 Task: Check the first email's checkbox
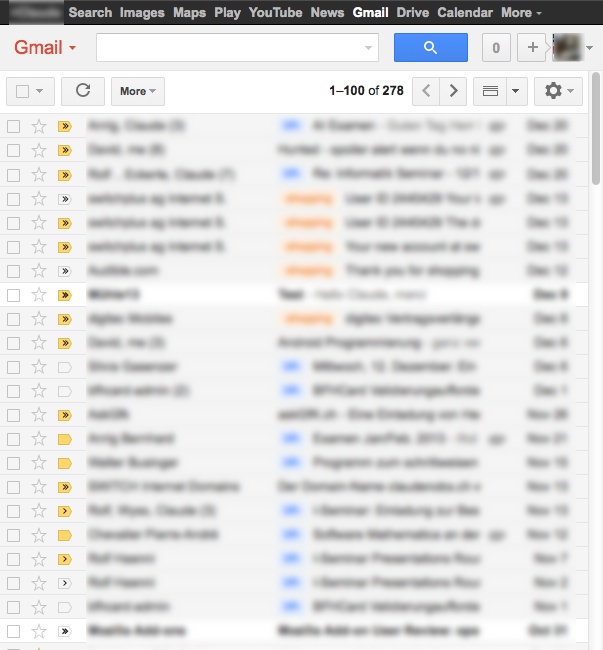pos(13,126)
